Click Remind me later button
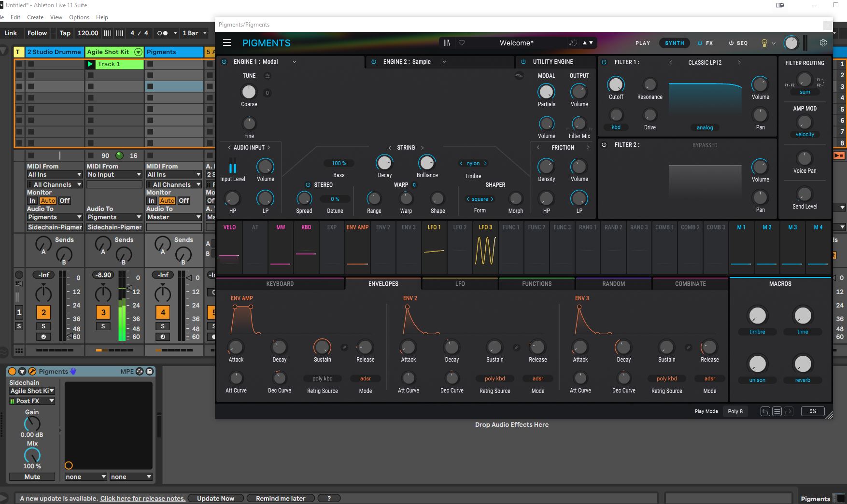847x504 pixels. point(281,498)
